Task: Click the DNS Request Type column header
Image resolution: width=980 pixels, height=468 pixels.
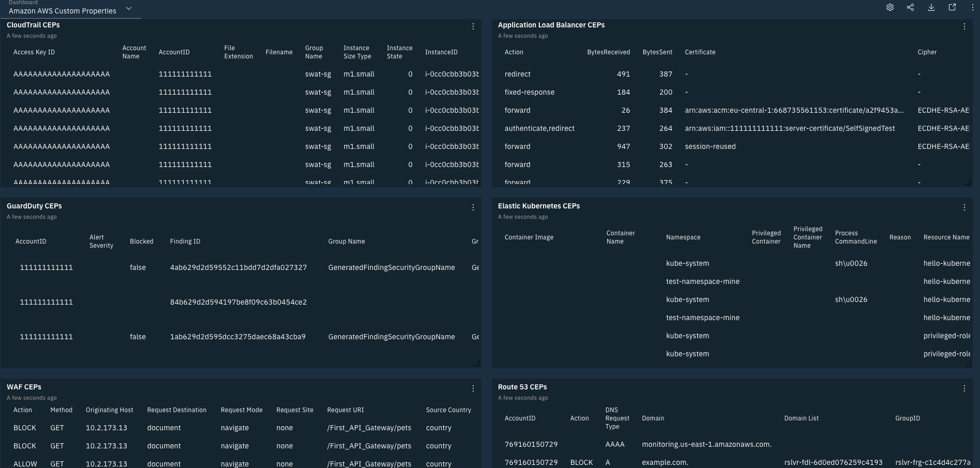Action: 617,418
